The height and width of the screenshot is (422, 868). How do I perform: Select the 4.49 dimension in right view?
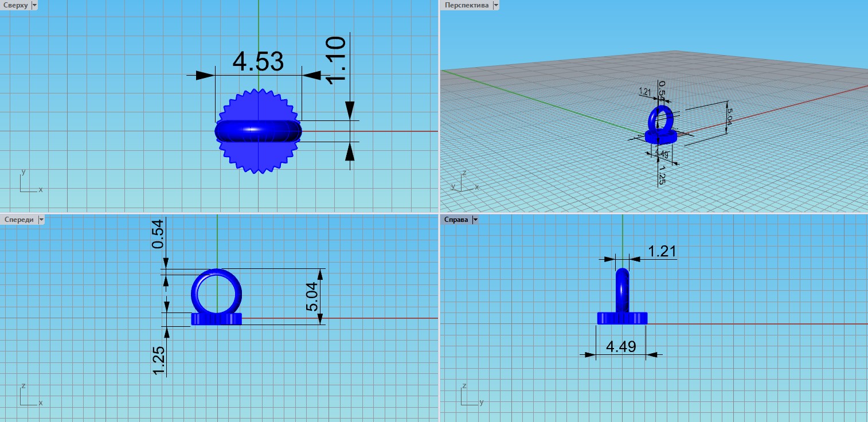pos(621,346)
